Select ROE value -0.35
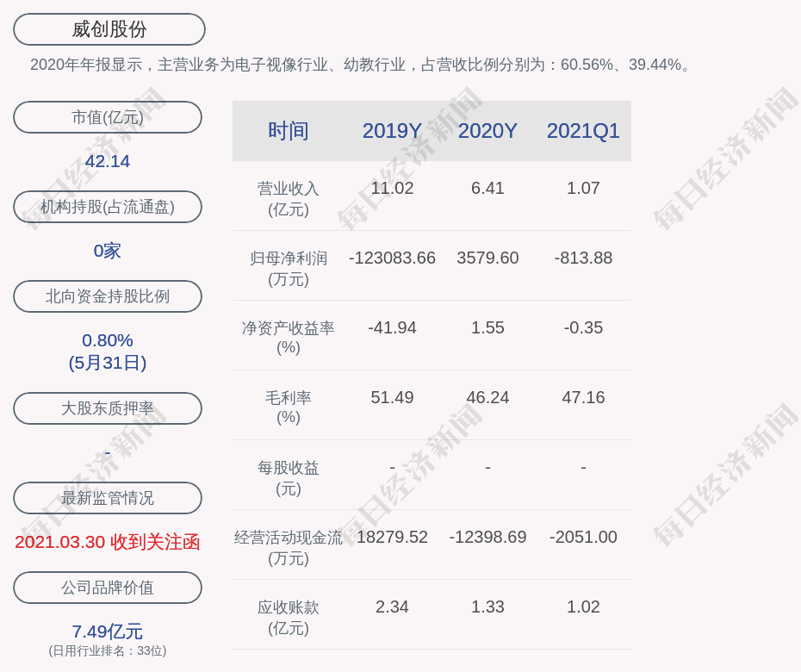The width and height of the screenshot is (801, 672). pyautogui.click(x=583, y=327)
